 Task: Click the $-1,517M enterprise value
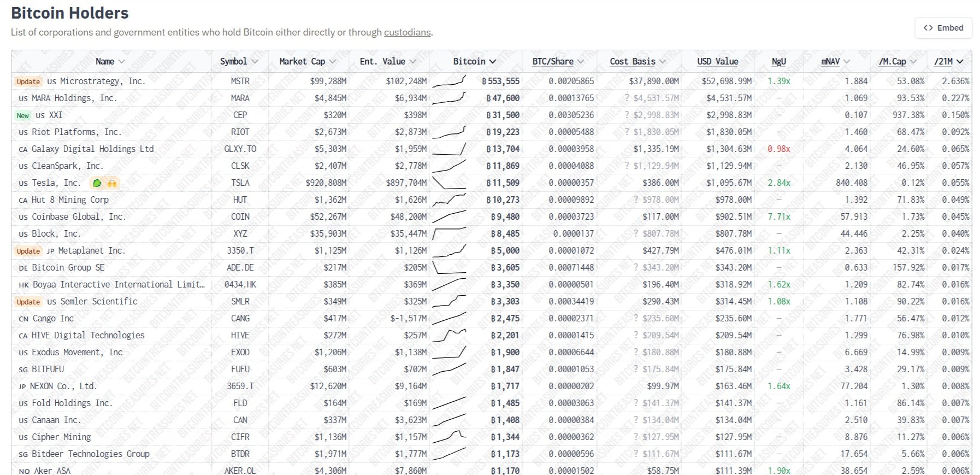409,318
